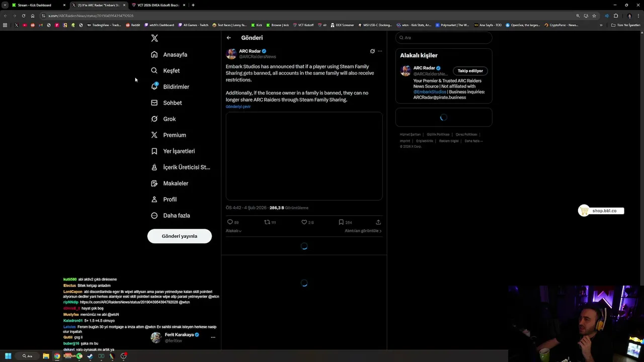Open the X logo home icon

pos(154,38)
